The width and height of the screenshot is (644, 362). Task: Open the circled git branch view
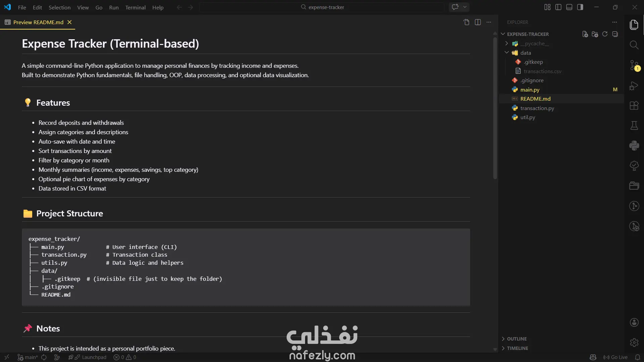[634, 206]
